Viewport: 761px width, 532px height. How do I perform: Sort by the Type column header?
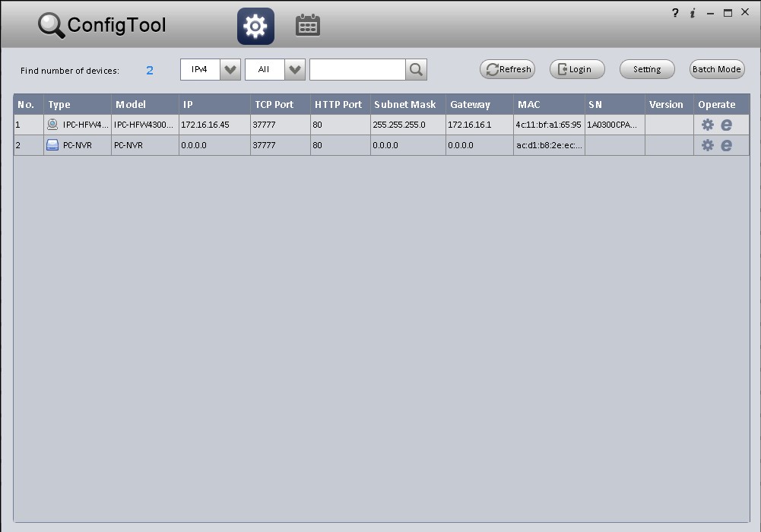tap(78, 104)
